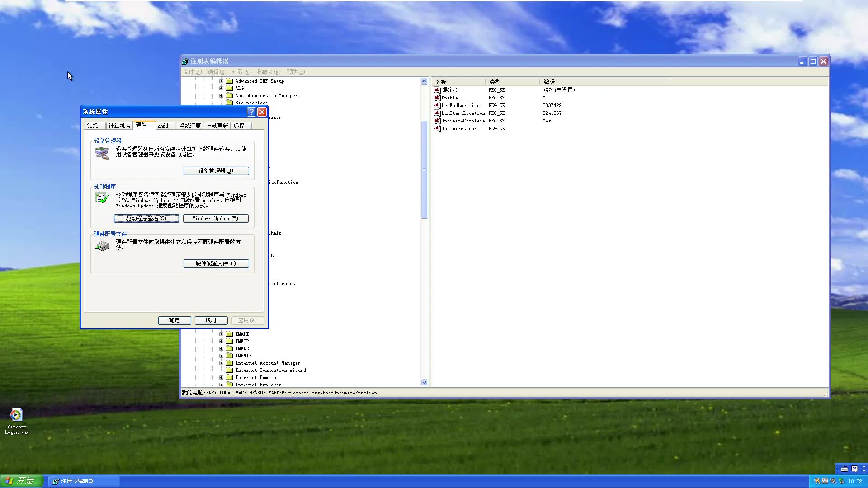Image resolution: width=868 pixels, height=488 pixels.
Task: Click the Internet Explorer folder icon
Action: (230, 385)
